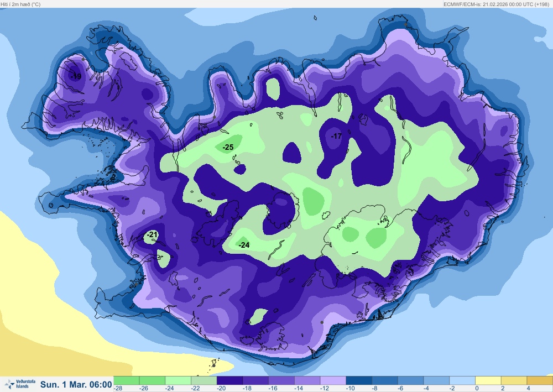The image size is (553, 392).
Task: Click the -21 temperature label on the map
Action: tap(152, 234)
